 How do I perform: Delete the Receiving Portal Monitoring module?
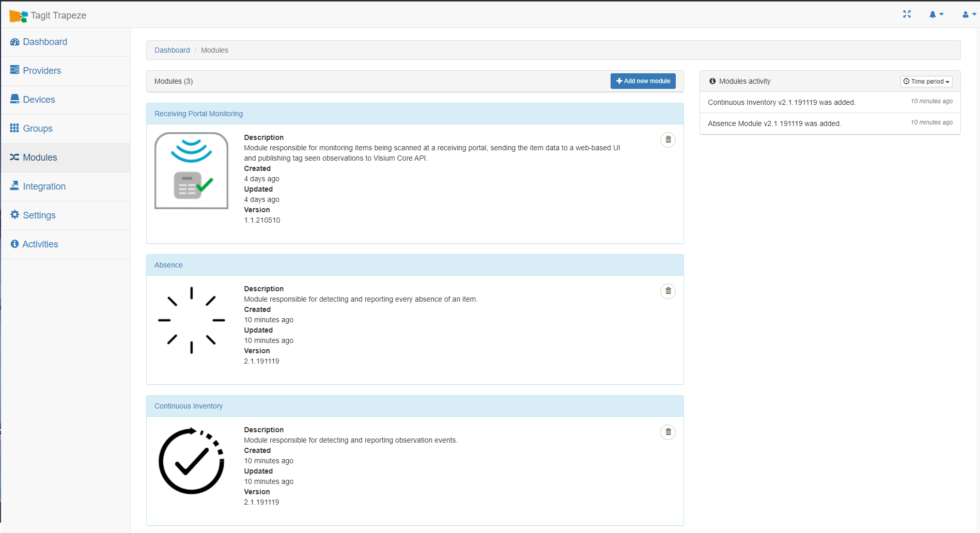(668, 140)
